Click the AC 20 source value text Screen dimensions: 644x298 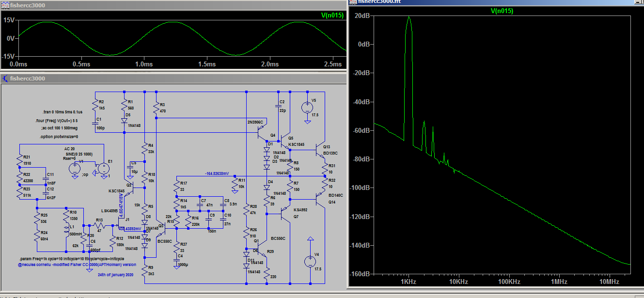tap(70, 149)
